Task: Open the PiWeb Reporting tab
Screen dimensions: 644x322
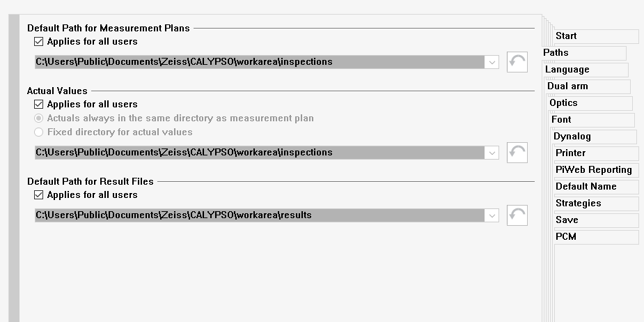Action: click(x=593, y=170)
